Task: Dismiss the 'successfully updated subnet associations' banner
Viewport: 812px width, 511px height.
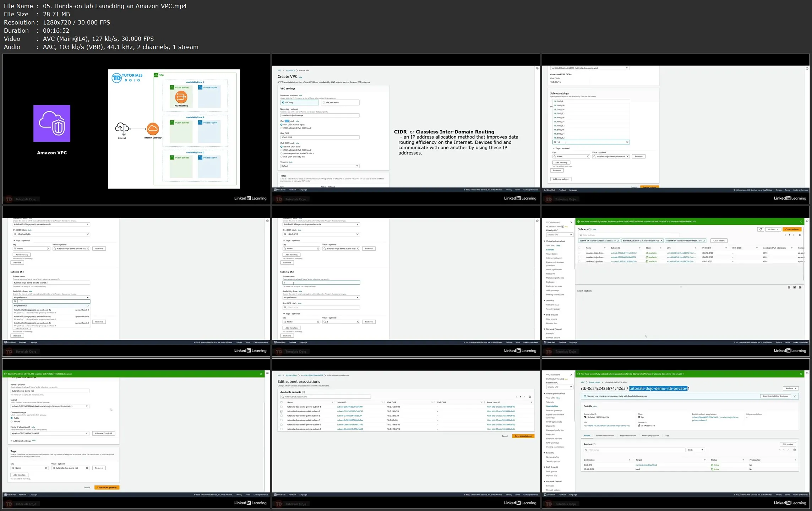Action: (x=801, y=374)
